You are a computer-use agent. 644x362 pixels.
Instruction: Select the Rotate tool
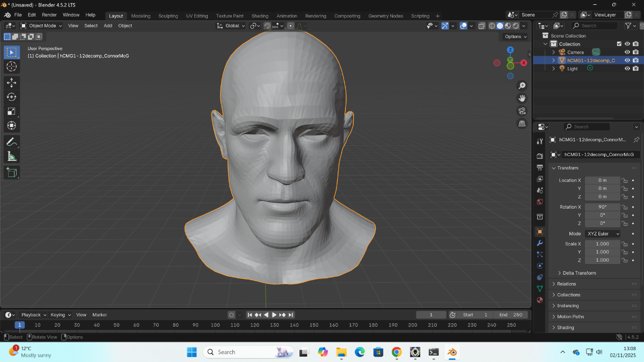12,97
